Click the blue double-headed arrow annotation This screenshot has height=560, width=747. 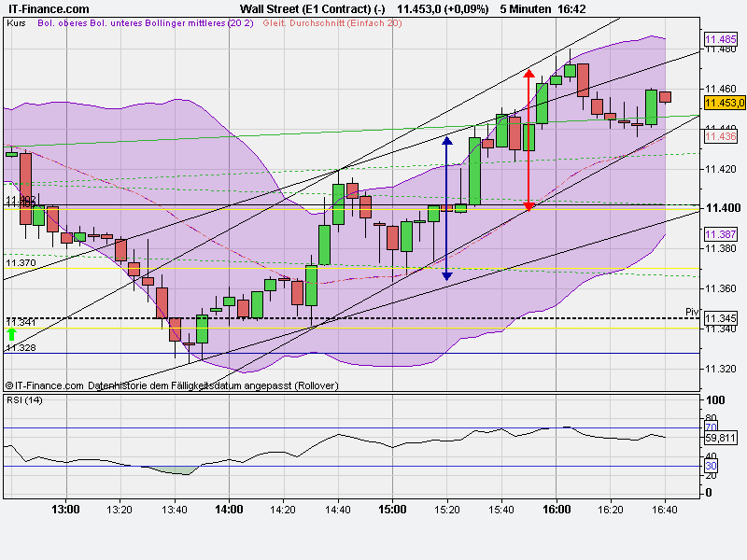tap(447, 205)
